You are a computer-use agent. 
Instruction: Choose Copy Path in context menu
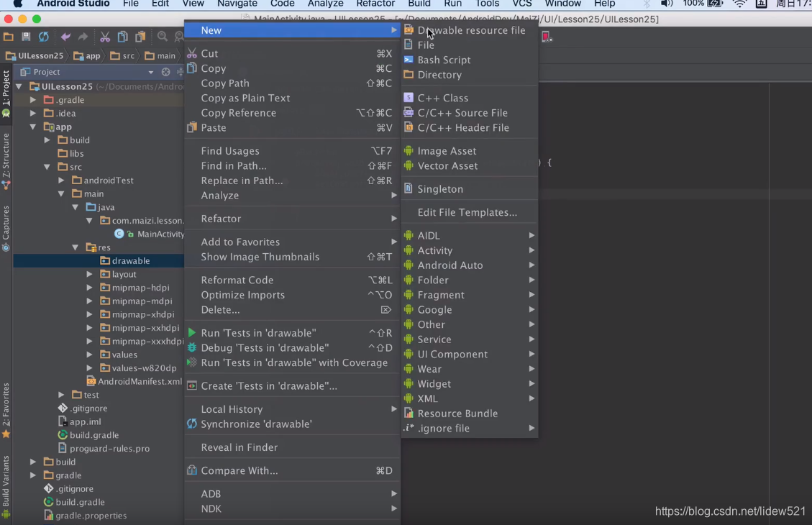291,83
